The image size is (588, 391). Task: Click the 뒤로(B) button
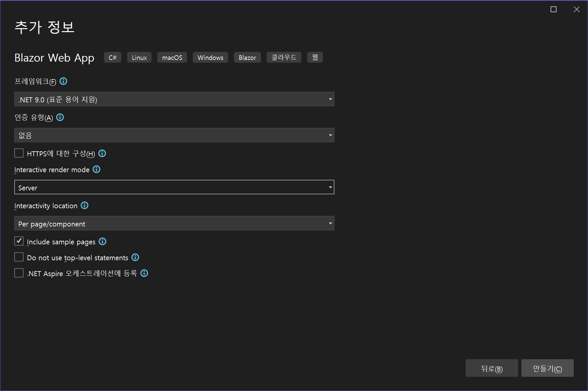(x=492, y=368)
